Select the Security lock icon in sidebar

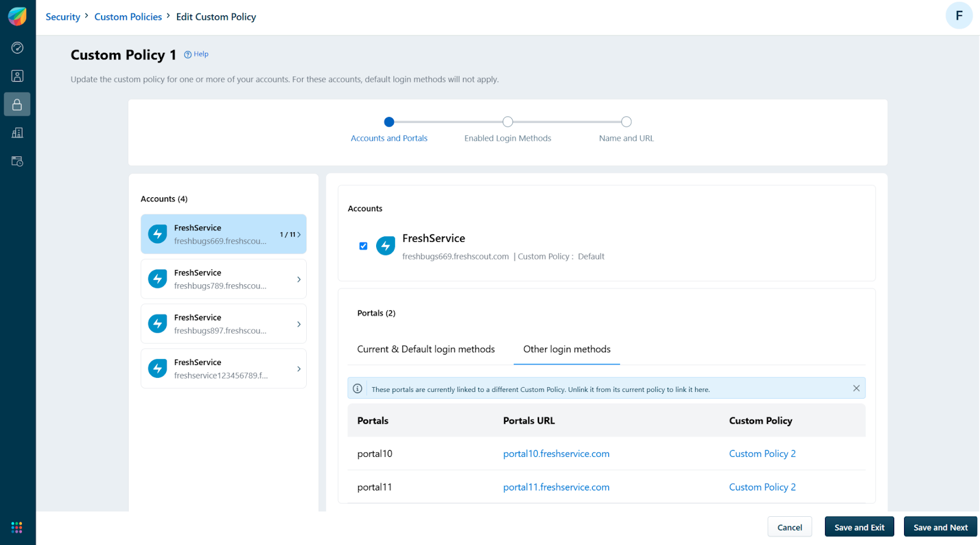[17, 105]
